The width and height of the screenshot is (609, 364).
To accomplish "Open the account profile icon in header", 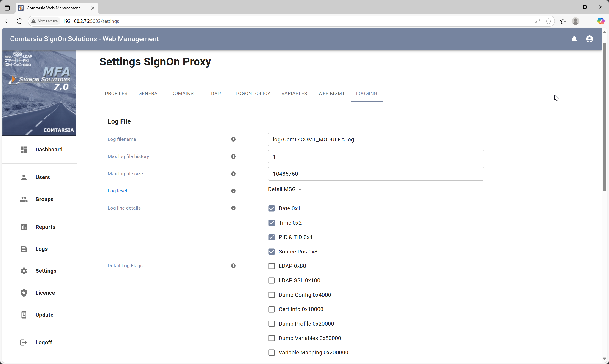I will (590, 39).
